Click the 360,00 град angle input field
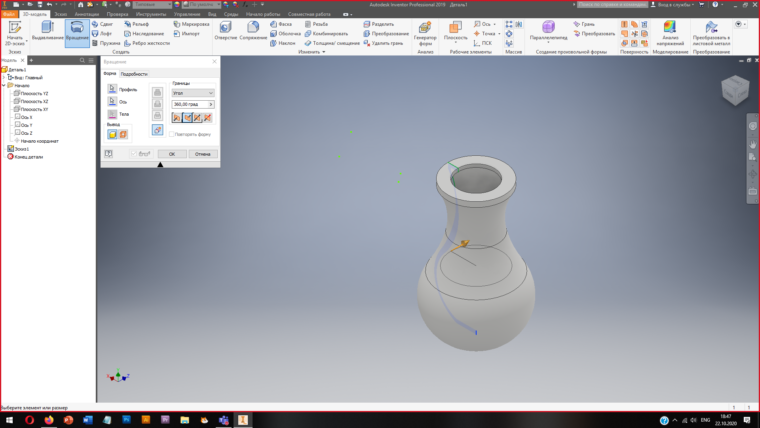This screenshot has height=428, width=760. pyautogui.click(x=188, y=103)
